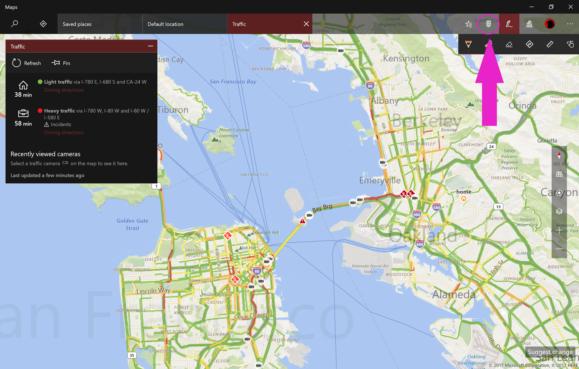This screenshot has width=579, height=369.
Task: Switch to the Default location tab
Action: [x=184, y=24]
